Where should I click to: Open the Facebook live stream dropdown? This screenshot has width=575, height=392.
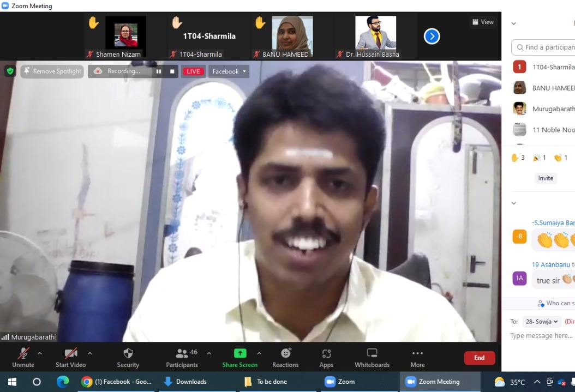(229, 71)
